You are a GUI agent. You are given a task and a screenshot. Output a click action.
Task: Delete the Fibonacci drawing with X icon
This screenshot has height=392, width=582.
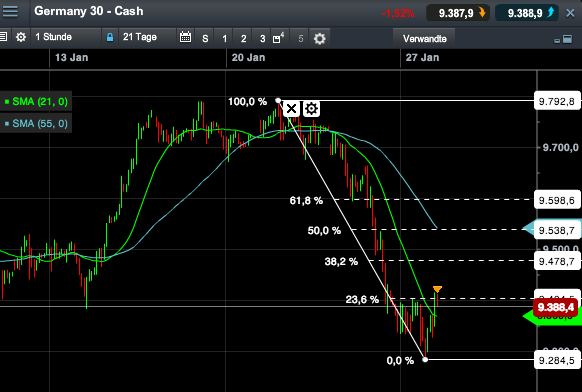click(x=291, y=109)
